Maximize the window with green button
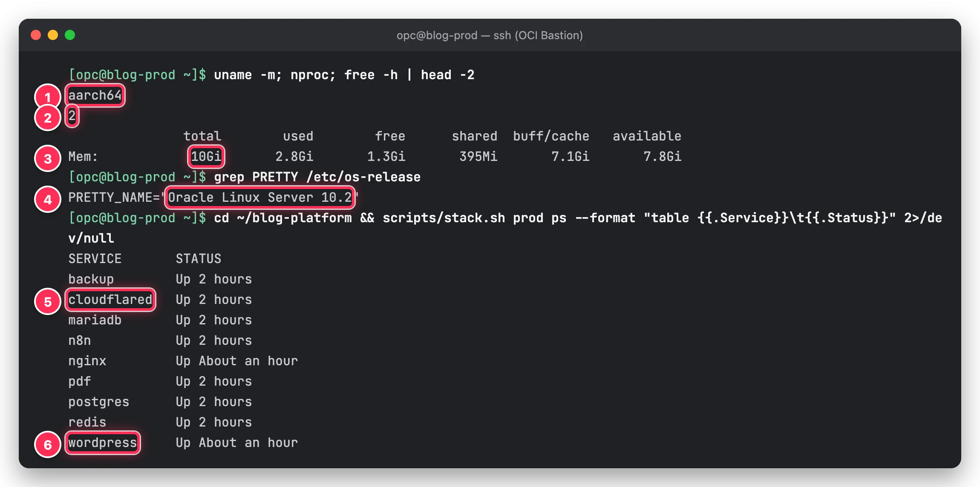The width and height of the screenshot is (980, 487). pos(70,35)
